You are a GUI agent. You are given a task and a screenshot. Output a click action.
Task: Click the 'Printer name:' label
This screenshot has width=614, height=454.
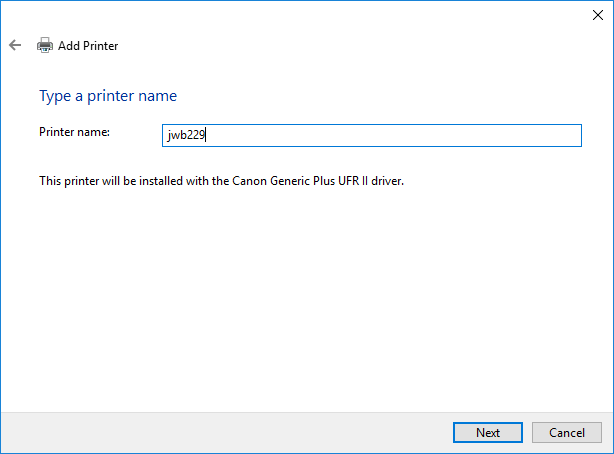click(x=75, y=132)
